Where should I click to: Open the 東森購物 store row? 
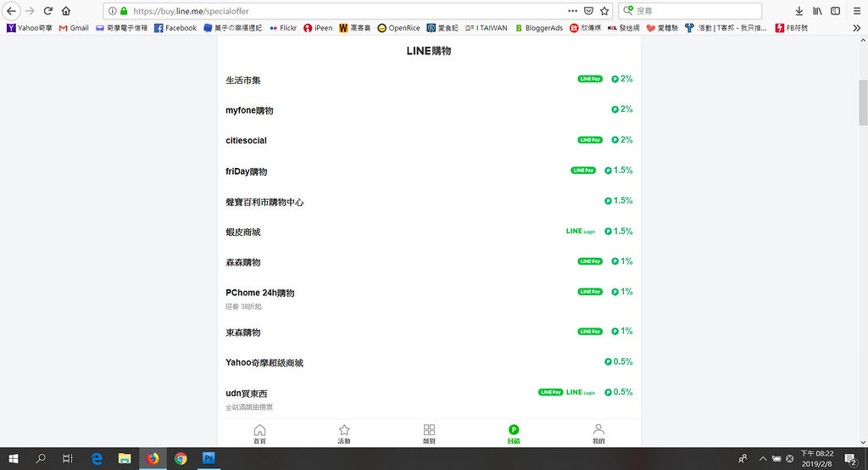[x=429, y=332]
